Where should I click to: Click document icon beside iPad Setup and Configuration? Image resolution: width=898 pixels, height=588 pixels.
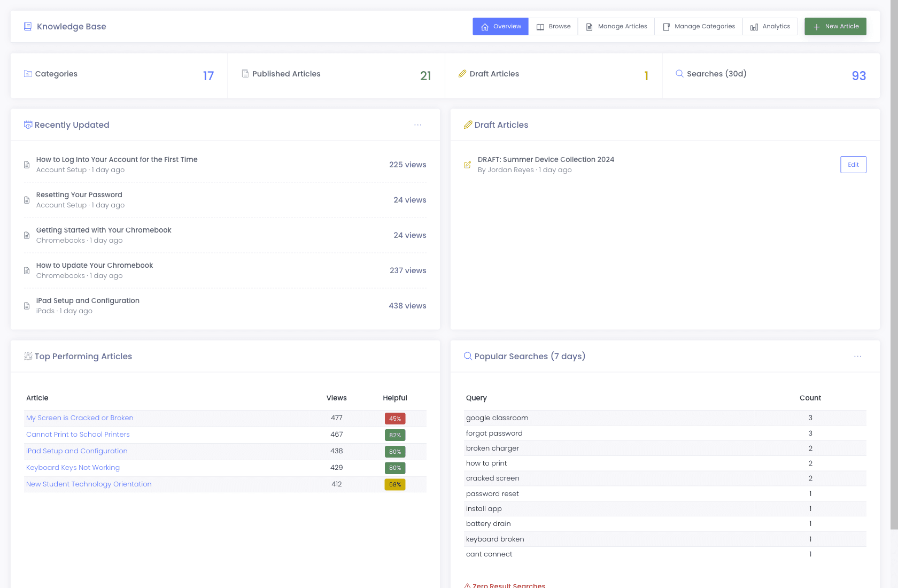[27, 306]
